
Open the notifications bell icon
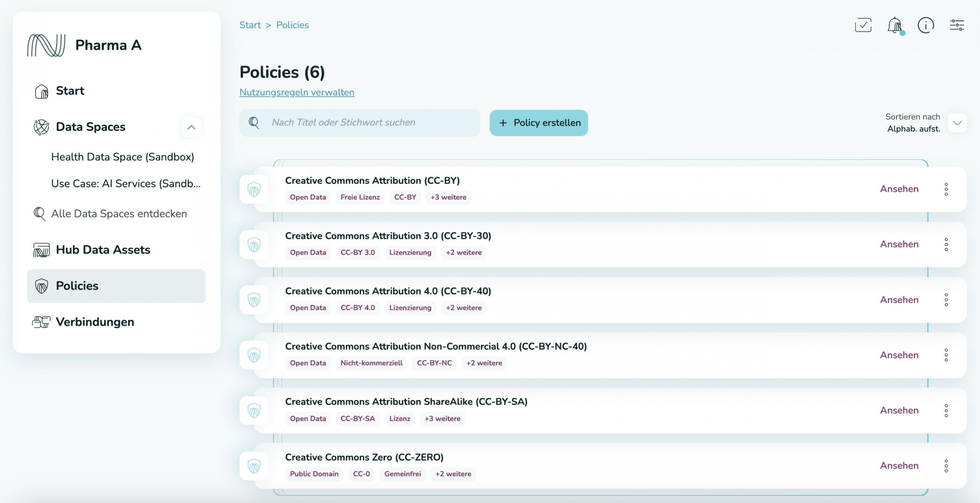click(895, 26)
